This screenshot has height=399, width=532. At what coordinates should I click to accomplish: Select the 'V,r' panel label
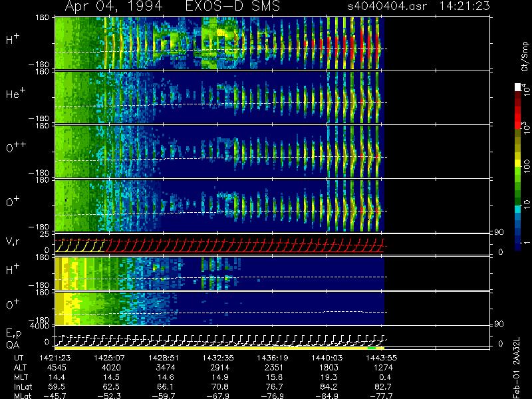[x=13, y=241]
